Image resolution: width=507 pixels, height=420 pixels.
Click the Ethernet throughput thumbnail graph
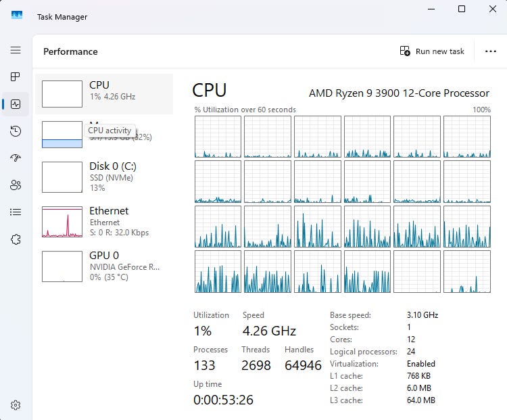tap(62, 222)
